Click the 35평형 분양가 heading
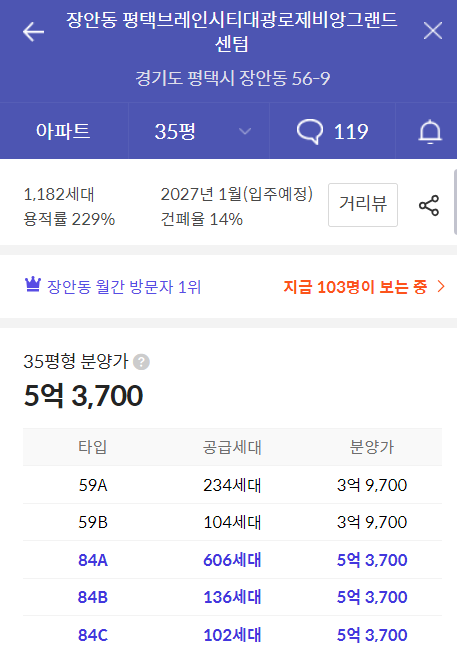The image size is (457, 664). [x=76, y=361]
